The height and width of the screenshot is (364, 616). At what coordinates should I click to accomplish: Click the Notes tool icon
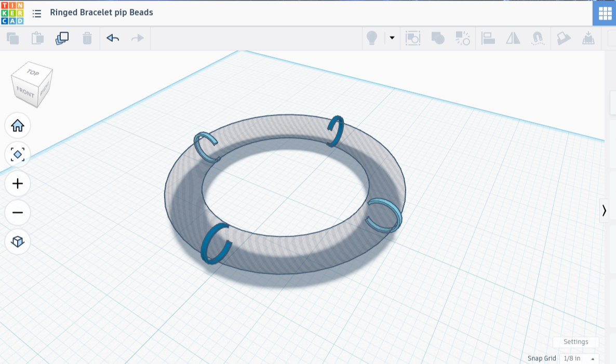(564, 38)
